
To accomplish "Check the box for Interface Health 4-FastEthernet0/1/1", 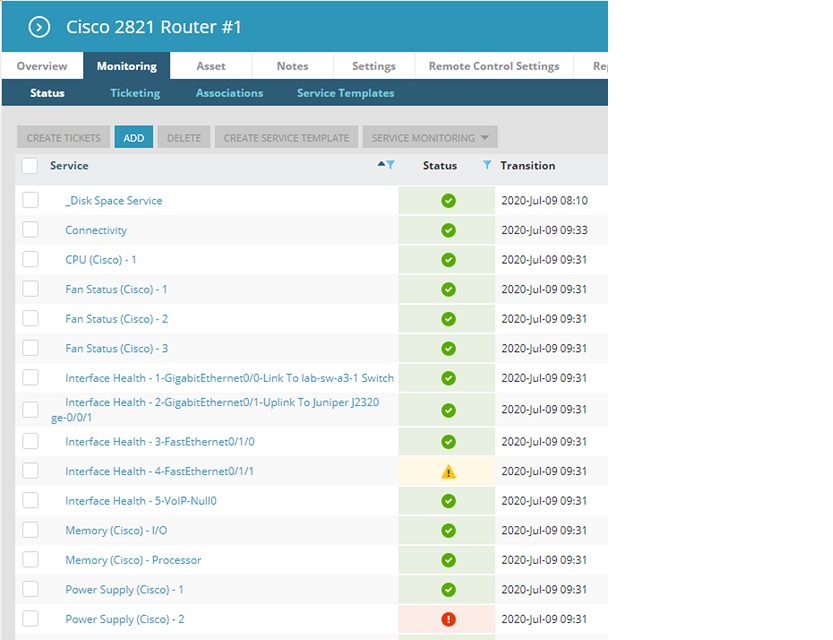I will (30, 471).
